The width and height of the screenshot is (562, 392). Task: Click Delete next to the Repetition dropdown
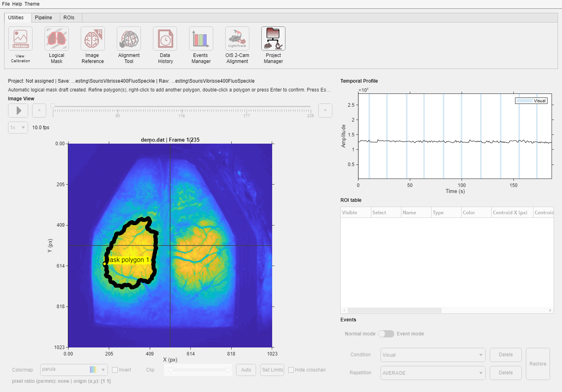tap(506, 373)
